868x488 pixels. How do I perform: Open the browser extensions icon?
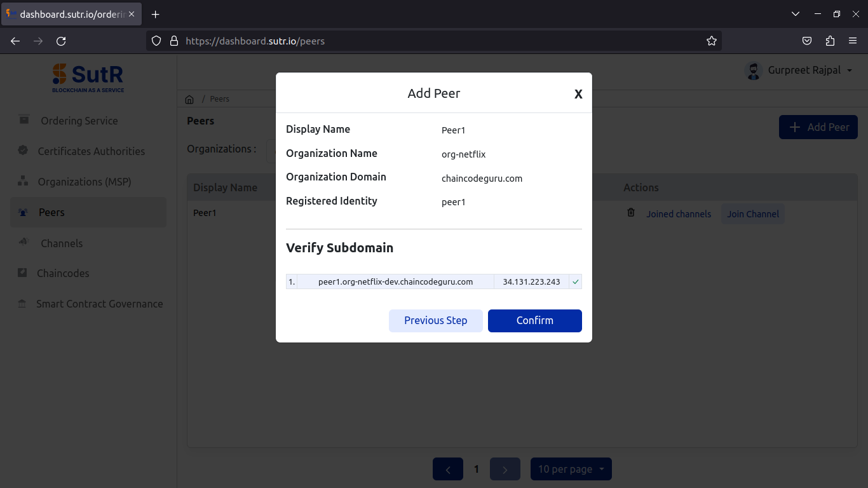tap(830, 41)
